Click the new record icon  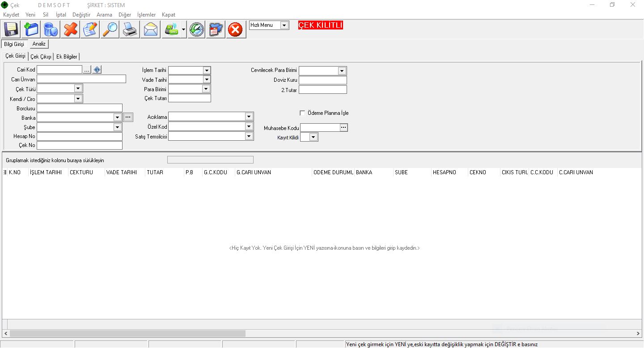(x=31, y=29)
